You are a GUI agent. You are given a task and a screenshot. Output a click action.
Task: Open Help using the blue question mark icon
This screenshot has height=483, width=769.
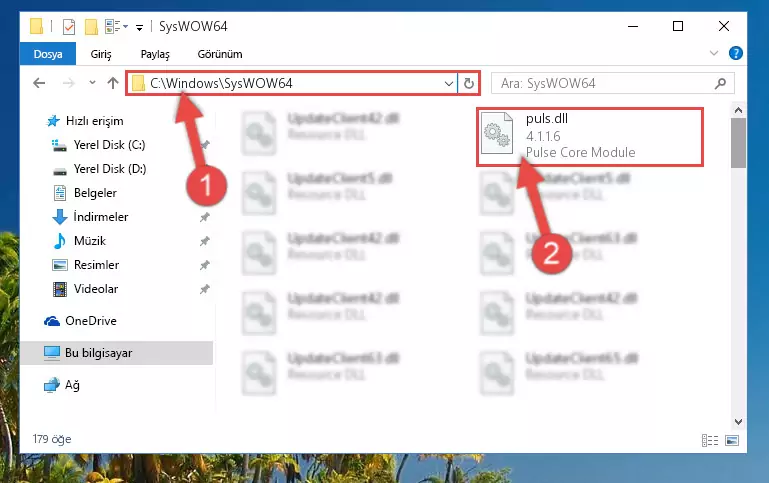click(x=736, y=53)
